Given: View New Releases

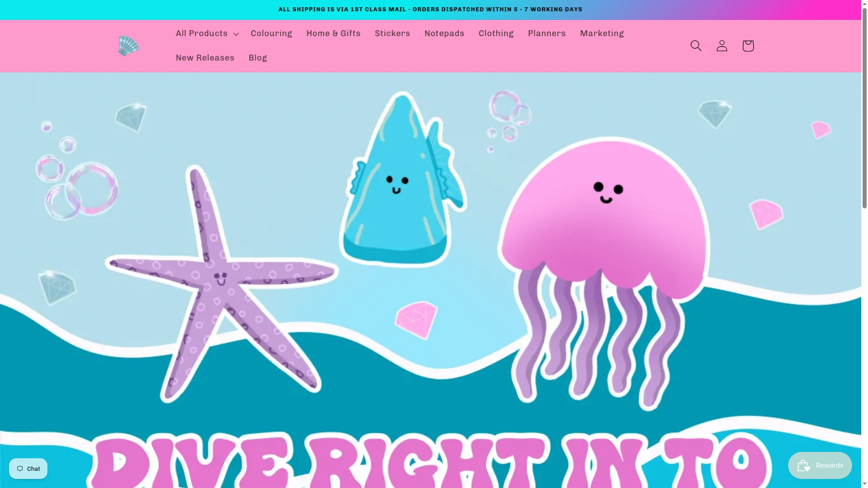Looking at the screenshot, I should coord(205,58).
